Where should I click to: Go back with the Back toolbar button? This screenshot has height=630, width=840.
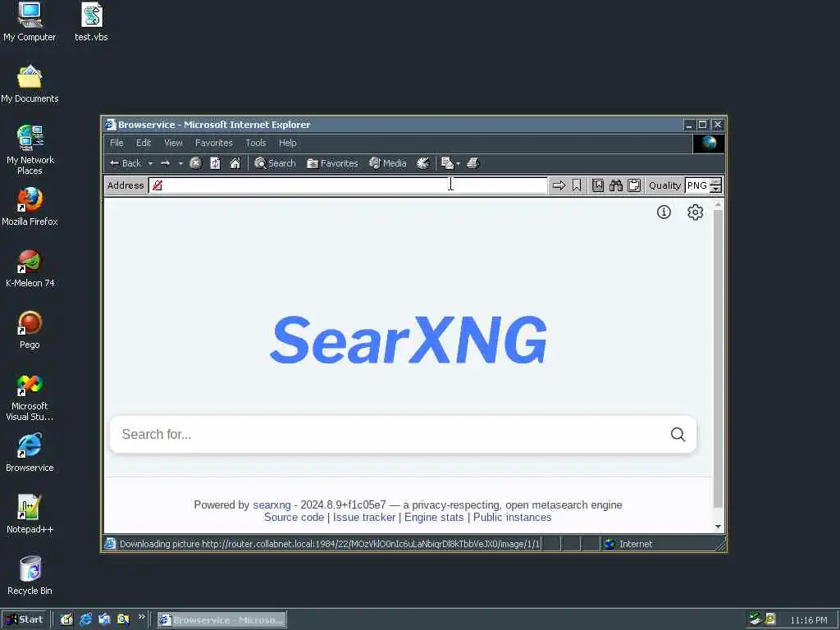(x=125, y=163)
